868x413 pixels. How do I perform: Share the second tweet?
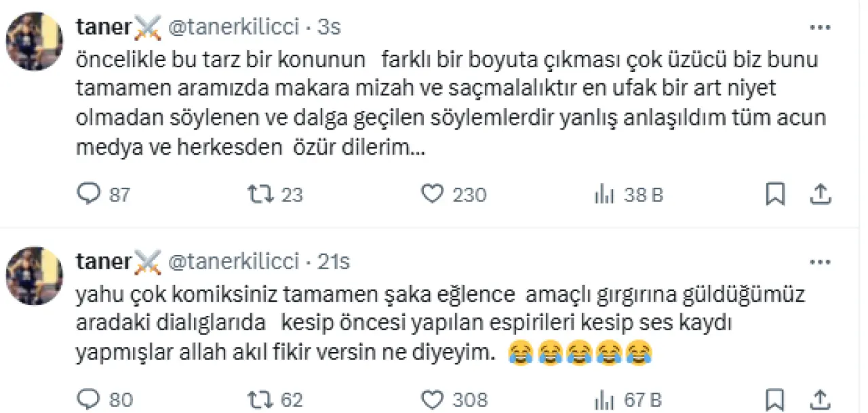point(821,399)
